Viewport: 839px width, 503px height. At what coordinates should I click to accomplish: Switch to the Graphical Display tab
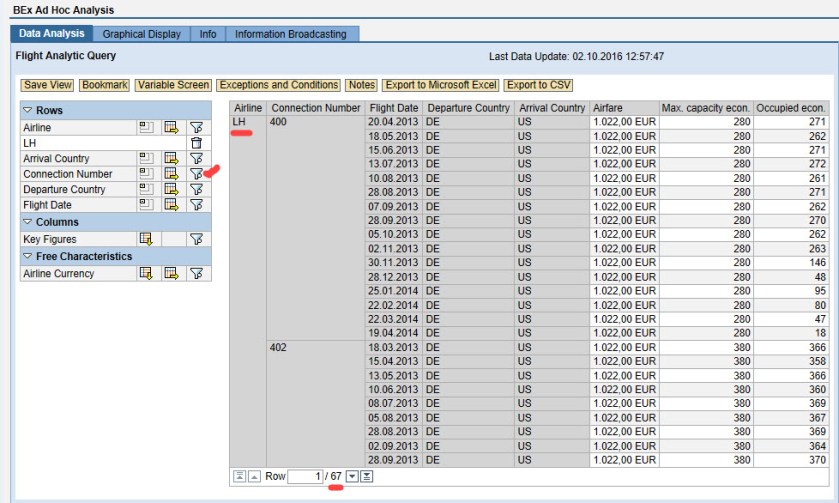coord(142,34)
